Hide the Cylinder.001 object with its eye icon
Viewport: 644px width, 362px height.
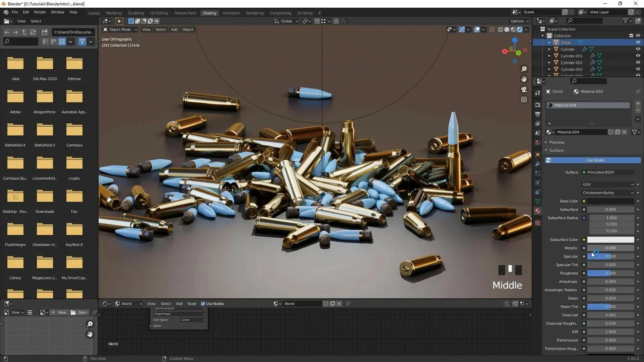(x=638, y=56)
